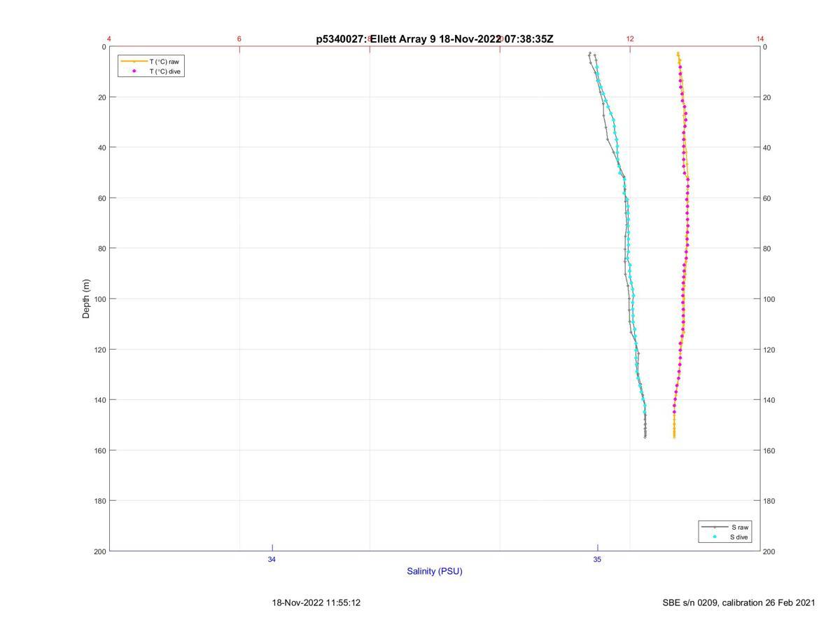
Task: Click depth tick '100' on the right axis
Action: (770, 299)
